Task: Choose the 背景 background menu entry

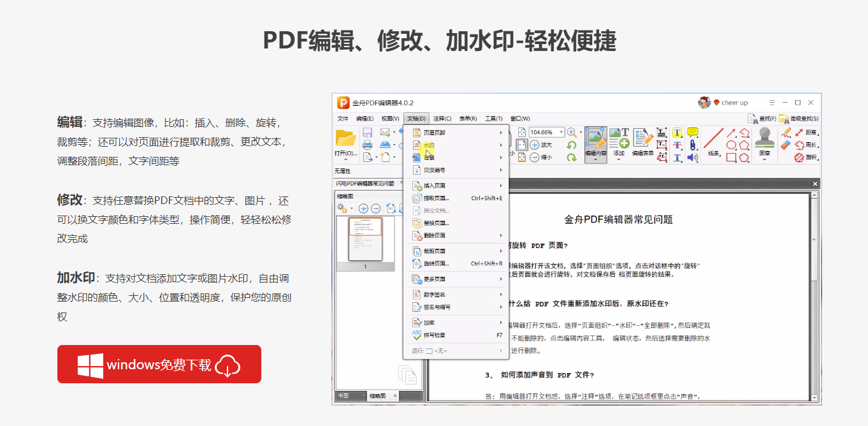Action: (x=456, y=158)
